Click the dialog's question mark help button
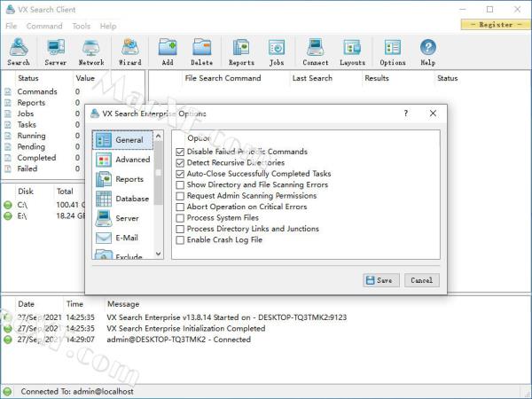 tap(406, 113)
